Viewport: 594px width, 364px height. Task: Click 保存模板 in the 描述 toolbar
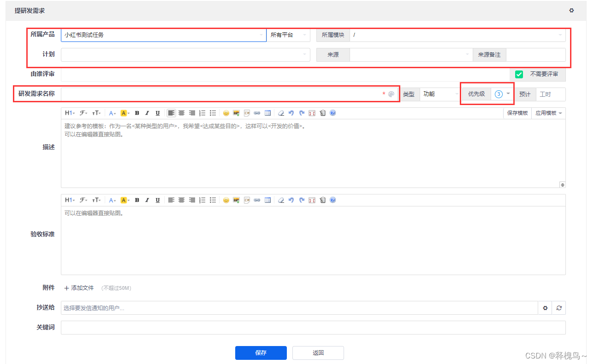517,113
